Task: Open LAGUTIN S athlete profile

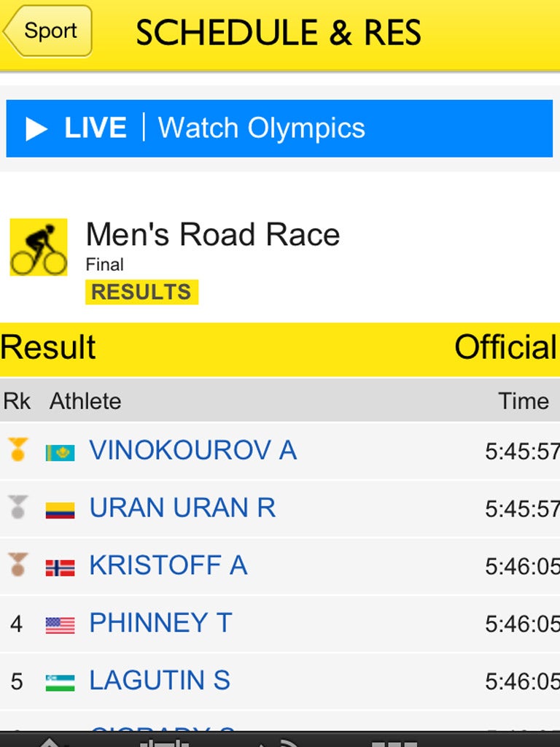Action: click(159, 681)
